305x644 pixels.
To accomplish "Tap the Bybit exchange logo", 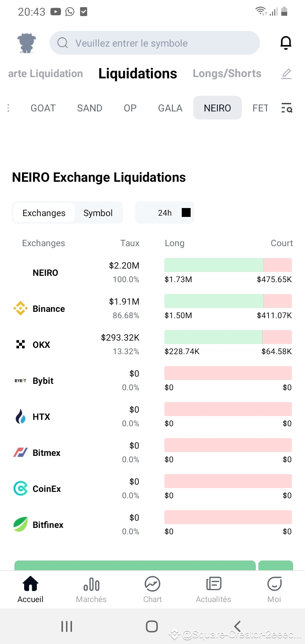I will pyautogui.click(x=19, y=380).
